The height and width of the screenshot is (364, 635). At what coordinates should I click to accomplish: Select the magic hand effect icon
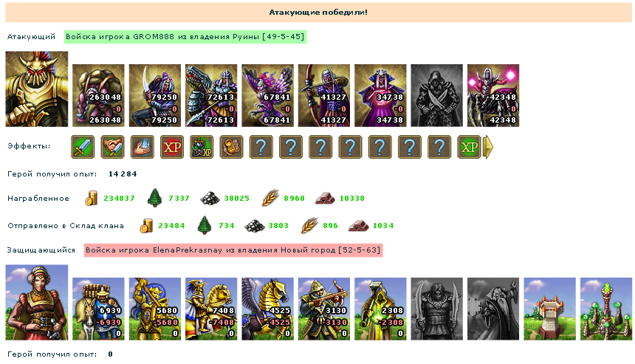(x=143, y=147)
